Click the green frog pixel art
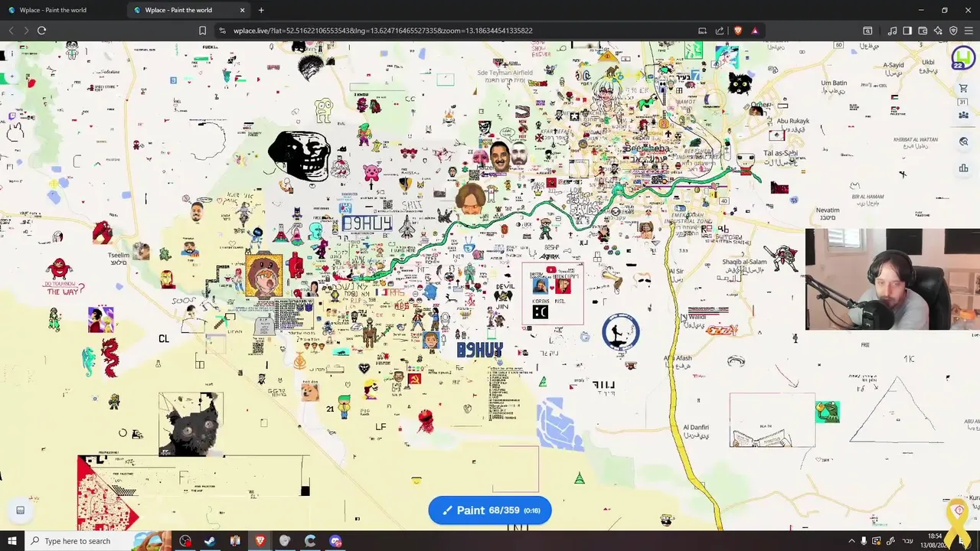The width and height of the screenshot is (980, 551). 827,412
